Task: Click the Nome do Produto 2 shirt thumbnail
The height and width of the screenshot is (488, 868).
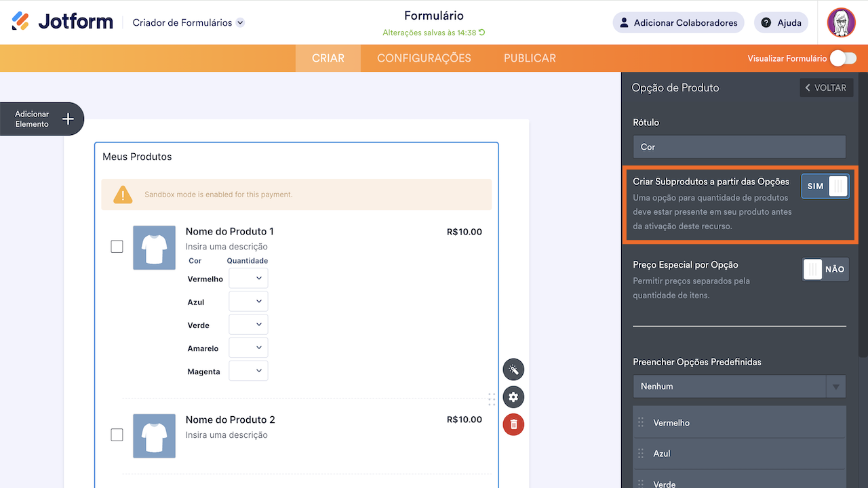Action: 155,436
